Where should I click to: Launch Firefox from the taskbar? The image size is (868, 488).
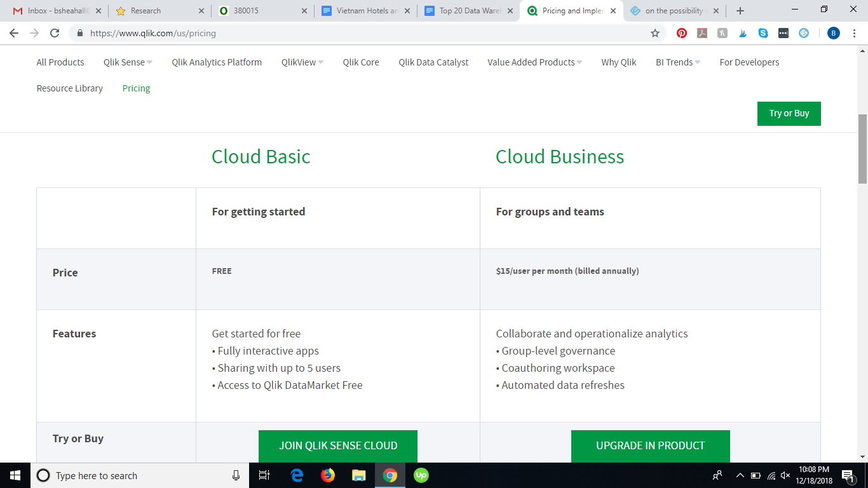328,475
